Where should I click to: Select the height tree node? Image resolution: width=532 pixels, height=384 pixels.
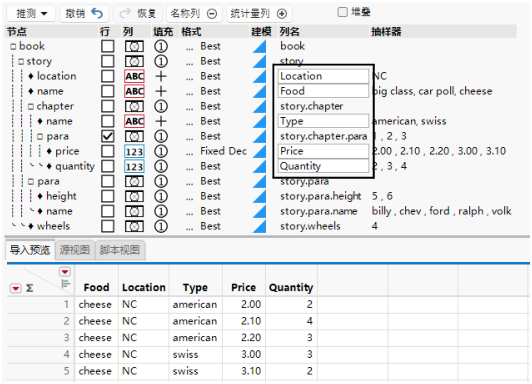pos(61,196)
